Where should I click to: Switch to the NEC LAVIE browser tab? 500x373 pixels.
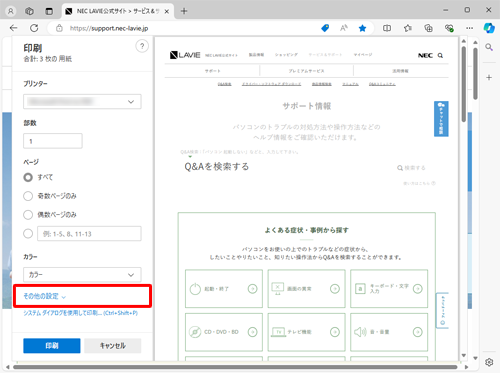click(118, 11)
